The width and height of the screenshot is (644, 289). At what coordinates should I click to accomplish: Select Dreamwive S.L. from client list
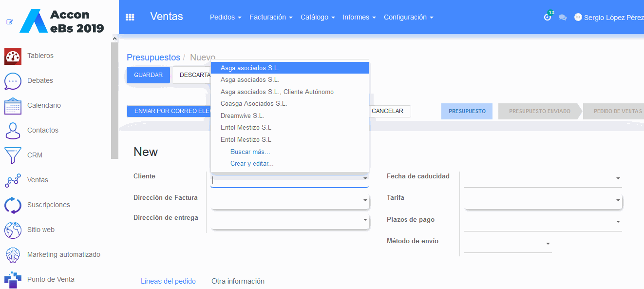(242, 116)
